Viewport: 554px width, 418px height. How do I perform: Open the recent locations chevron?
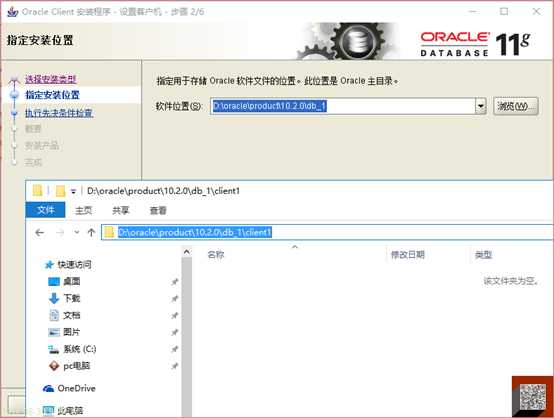pos(76,232)
